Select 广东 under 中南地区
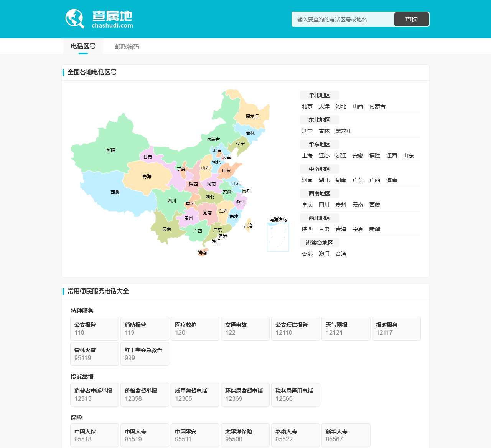 358,180
